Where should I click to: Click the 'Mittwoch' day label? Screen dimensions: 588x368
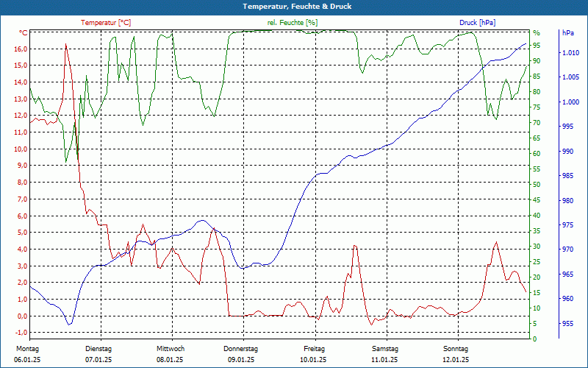(171, 349)
